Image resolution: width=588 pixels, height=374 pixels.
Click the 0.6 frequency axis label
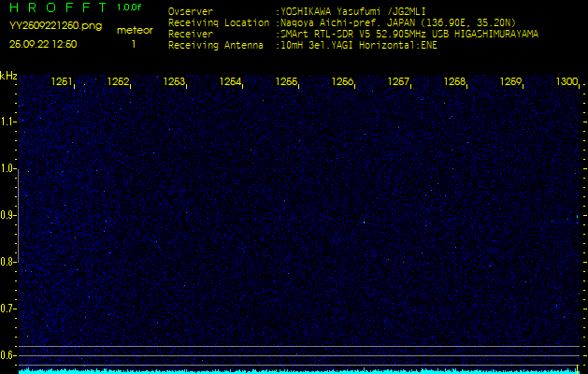8,354
